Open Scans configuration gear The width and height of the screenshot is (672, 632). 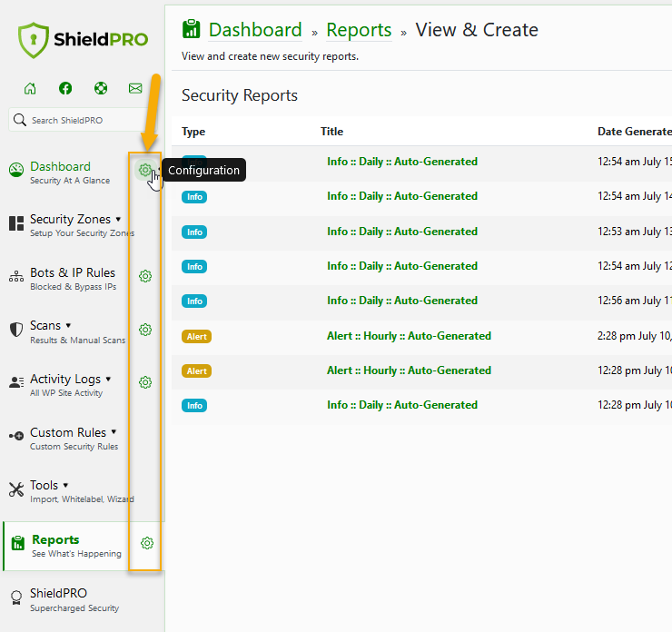(x=145, y=330)
